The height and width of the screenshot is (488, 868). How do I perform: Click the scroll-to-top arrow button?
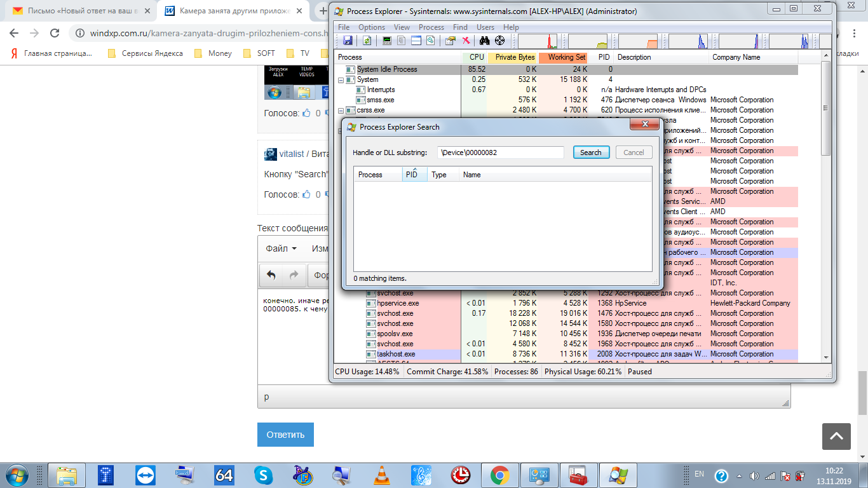836,437
